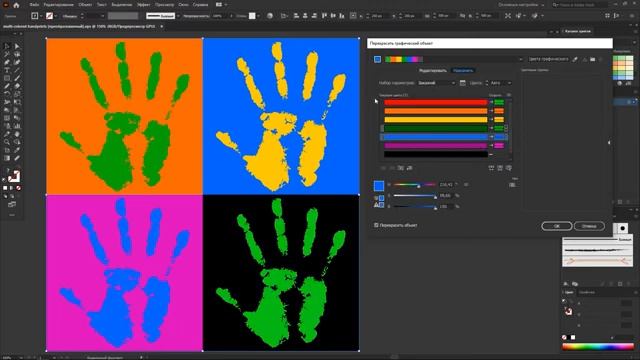The height and width of the screenshot is (360, 640).
Task: Click the Отмена button
Action: [589, 226]
